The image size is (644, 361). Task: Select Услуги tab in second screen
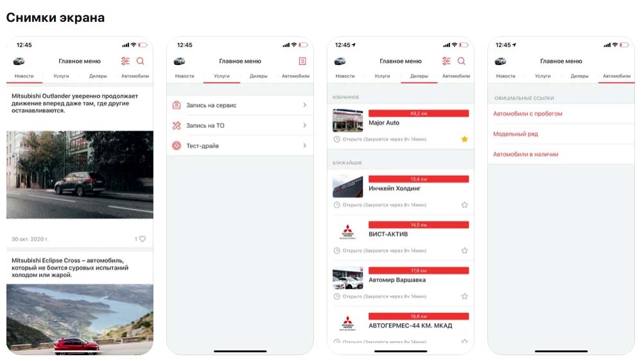pos(222,76)
